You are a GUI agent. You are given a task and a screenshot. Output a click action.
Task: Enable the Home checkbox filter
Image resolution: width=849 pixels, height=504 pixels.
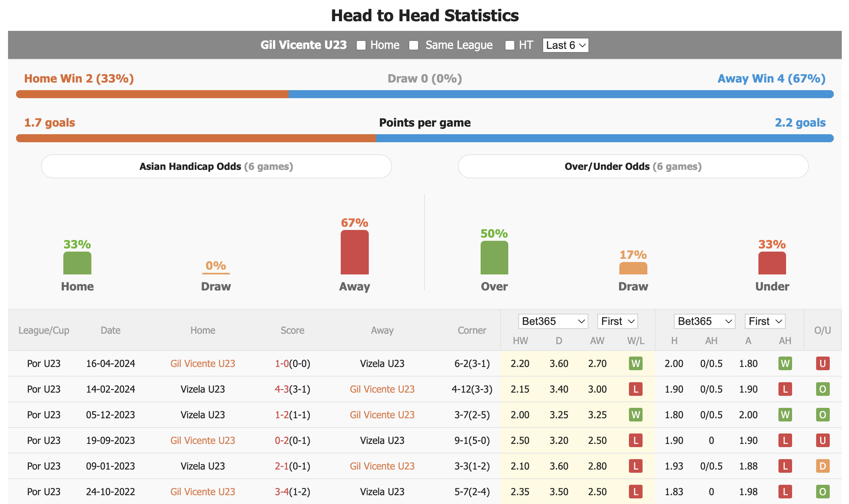click(x=361, y=45)
